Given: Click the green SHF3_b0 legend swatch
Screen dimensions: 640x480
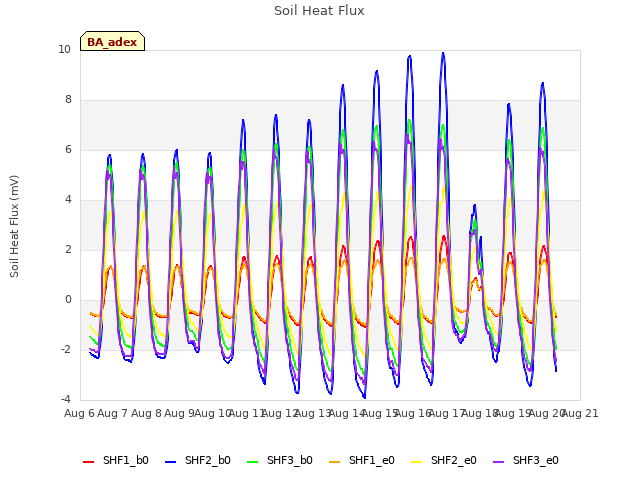Looking at the screenshot, I should click(253, 462).
